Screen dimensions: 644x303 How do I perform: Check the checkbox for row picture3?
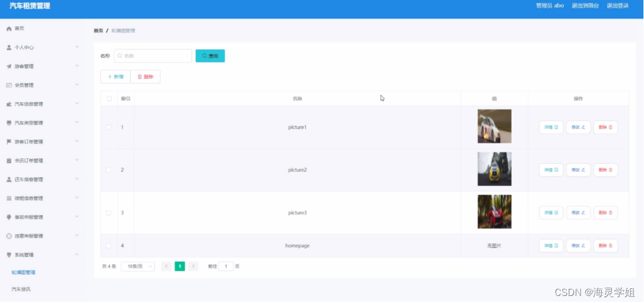pyautogui.click(x=109, y=212)
